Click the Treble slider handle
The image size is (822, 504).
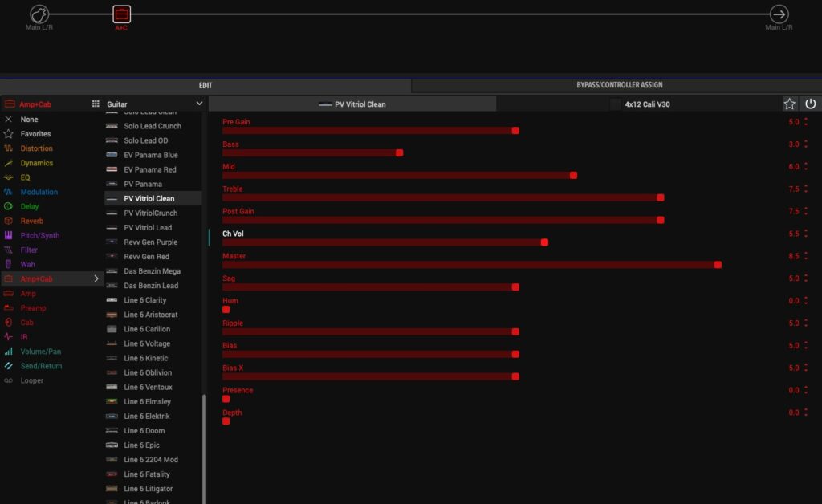point(661,197)
